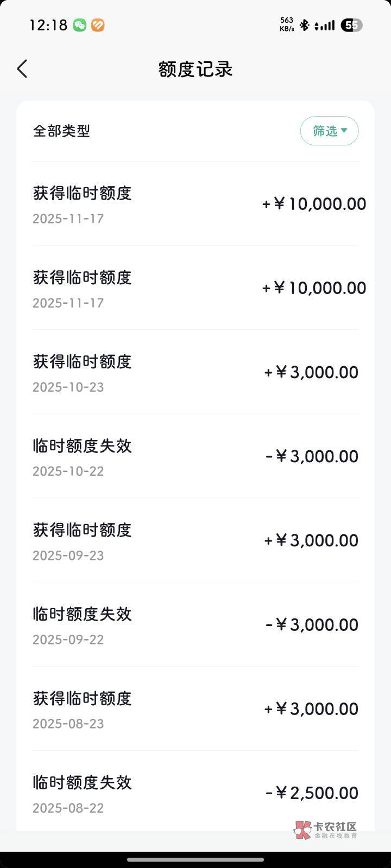The width and height of the screenshot is (391, 868).
Task: Open the 筛选 filter dropdown
Action: [329, 131]
